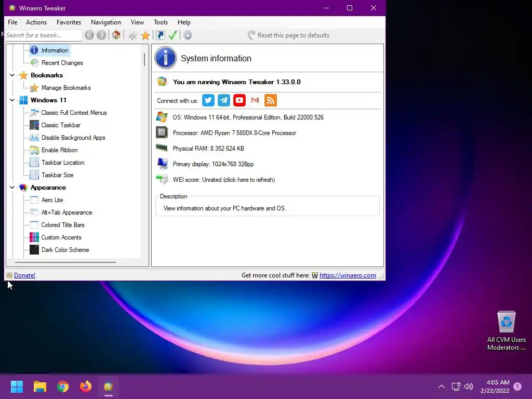Collapse the Bookmarks tree section
This screenshot has width=532, height=399.
tap(12, 75)
